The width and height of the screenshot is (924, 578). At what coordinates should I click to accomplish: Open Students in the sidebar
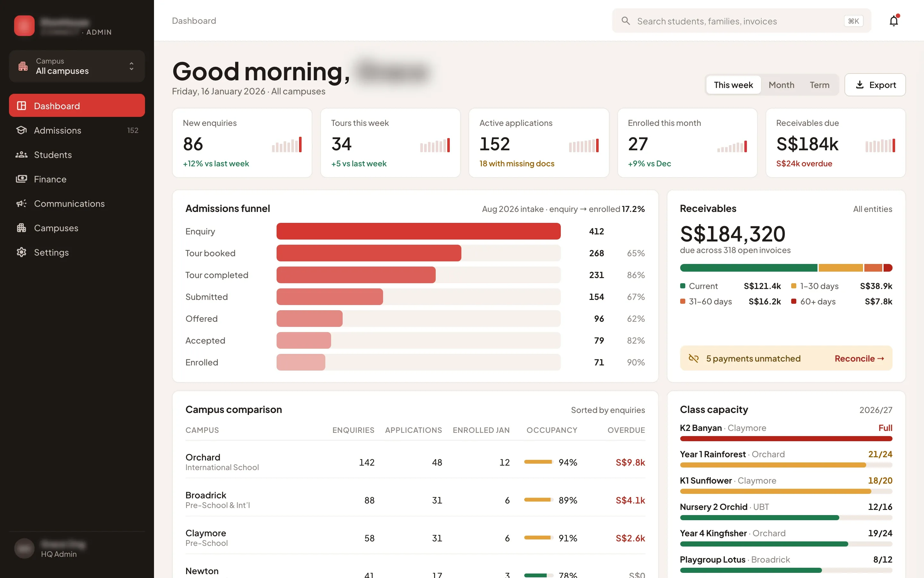[x=77, y=154]
